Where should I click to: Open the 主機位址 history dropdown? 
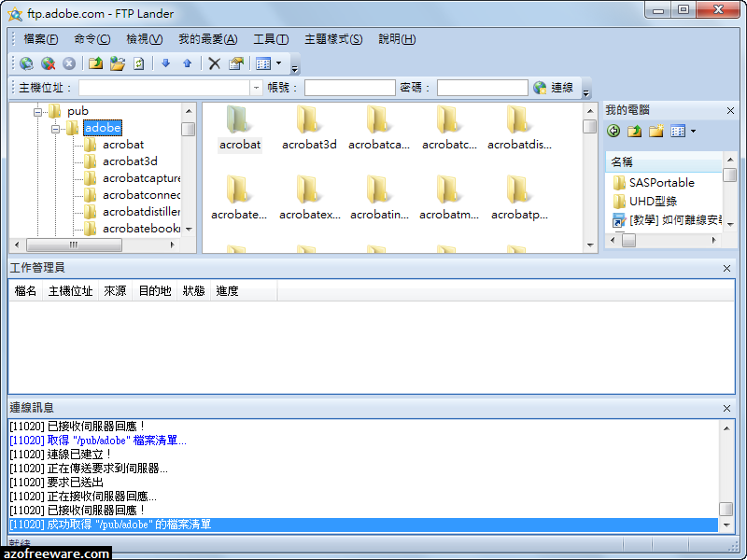pos(256,88)
